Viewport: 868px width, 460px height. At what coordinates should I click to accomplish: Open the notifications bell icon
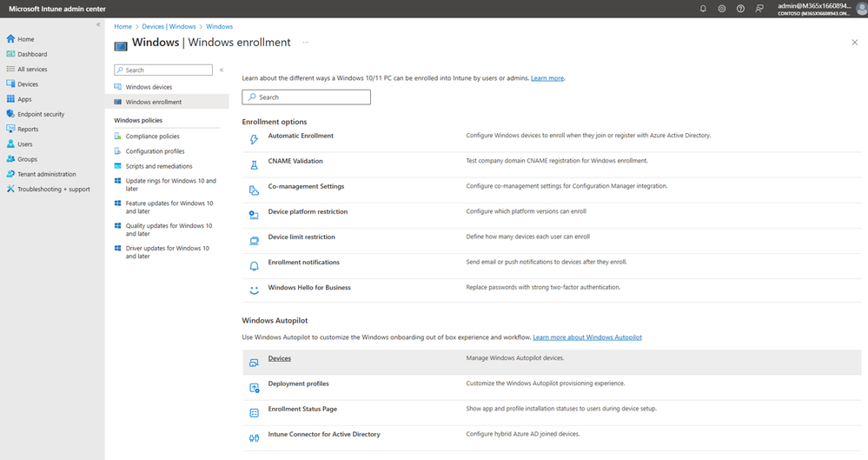pos(703,9)
